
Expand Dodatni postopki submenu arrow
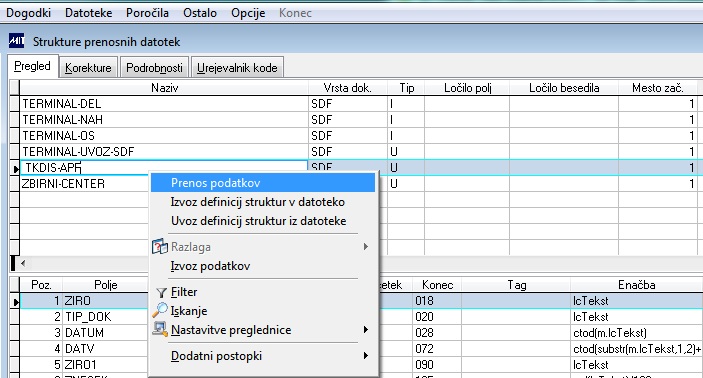366,356
